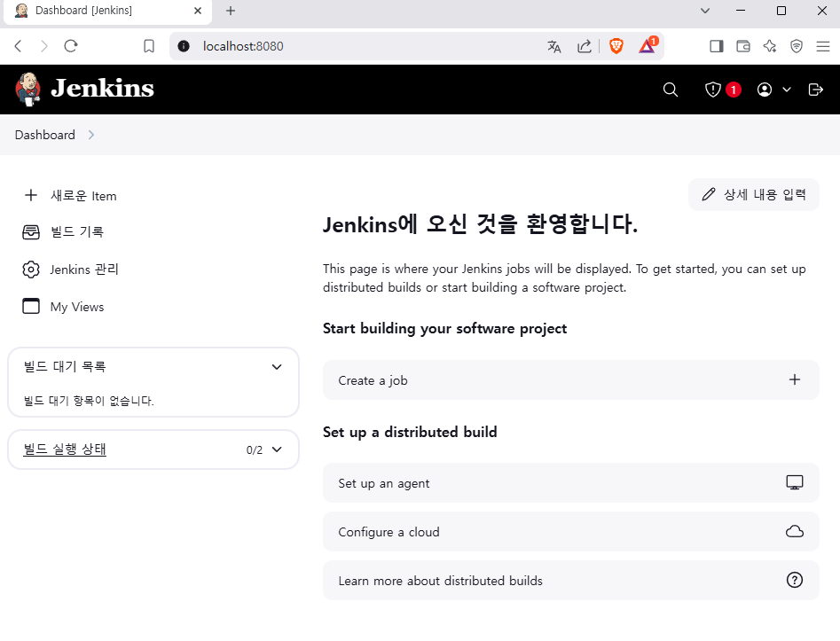840x641 pixels.
Task: Open the 빌드 실행 상태 link
Action: [65, 449]
